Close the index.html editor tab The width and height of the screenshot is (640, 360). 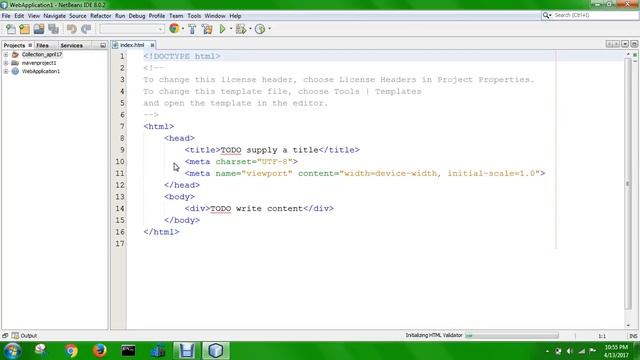(x=152, y=45)
